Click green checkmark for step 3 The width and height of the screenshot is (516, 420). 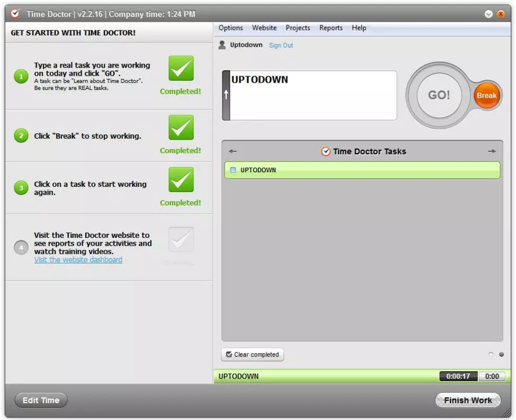coord(181,180)
